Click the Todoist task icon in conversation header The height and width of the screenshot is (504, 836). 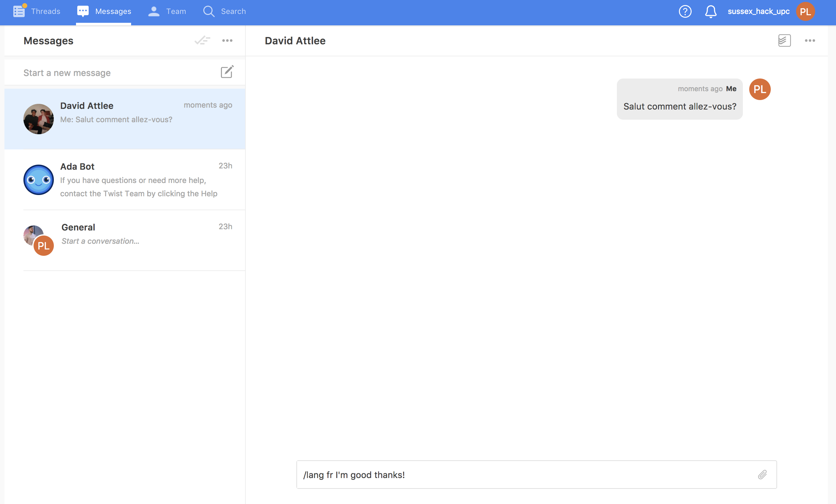[x=784, y=40]
